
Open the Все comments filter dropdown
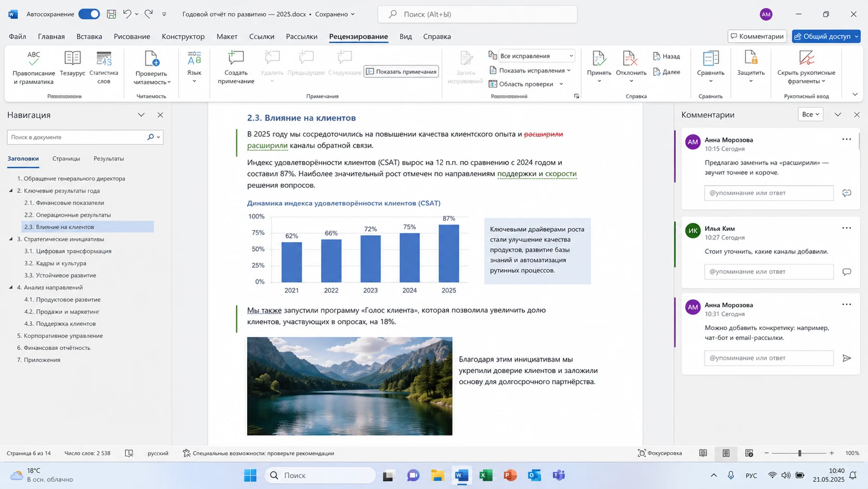click(x=810, y=114)
